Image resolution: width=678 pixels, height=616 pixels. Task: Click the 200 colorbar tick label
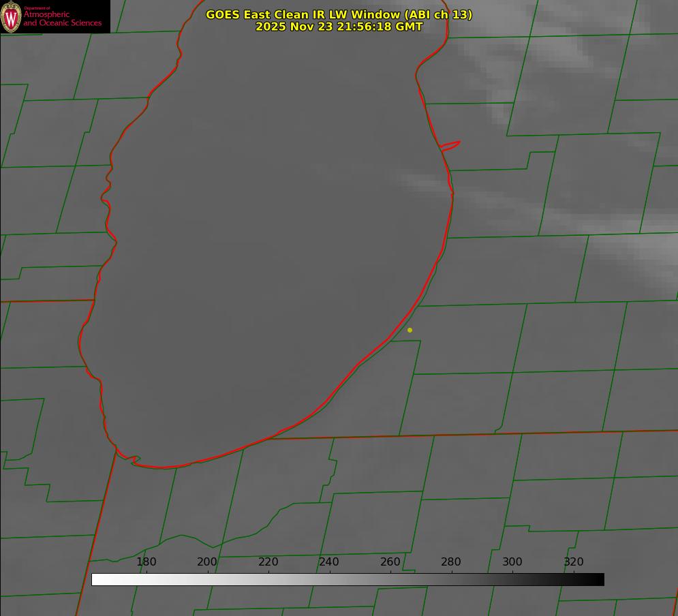[207, 561]
